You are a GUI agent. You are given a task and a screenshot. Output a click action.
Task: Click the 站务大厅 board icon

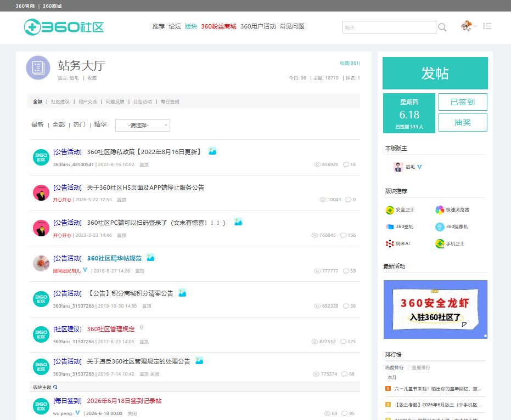click(x=38, y=68)
